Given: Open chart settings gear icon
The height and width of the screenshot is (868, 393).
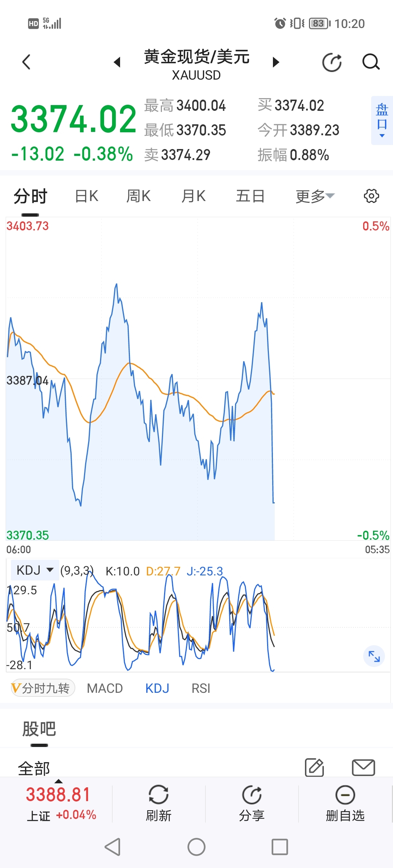Looking at the screenshot, I should click(371, 196).
